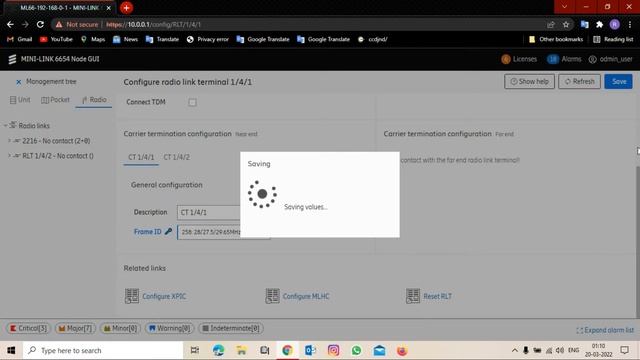
Task: Expand the RLT 1/4/2 node
Action: coord(9,156)
